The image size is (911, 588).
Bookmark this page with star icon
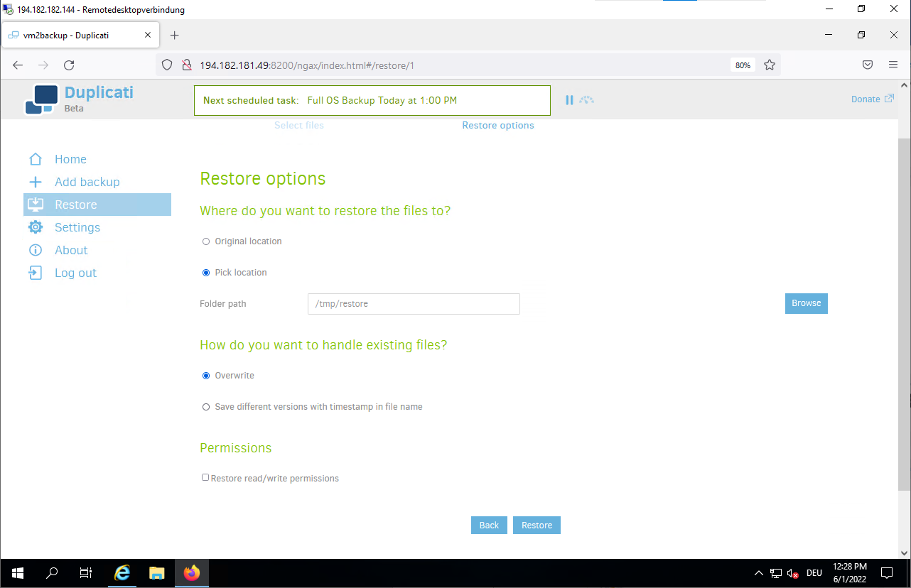[x=769, y=65]
